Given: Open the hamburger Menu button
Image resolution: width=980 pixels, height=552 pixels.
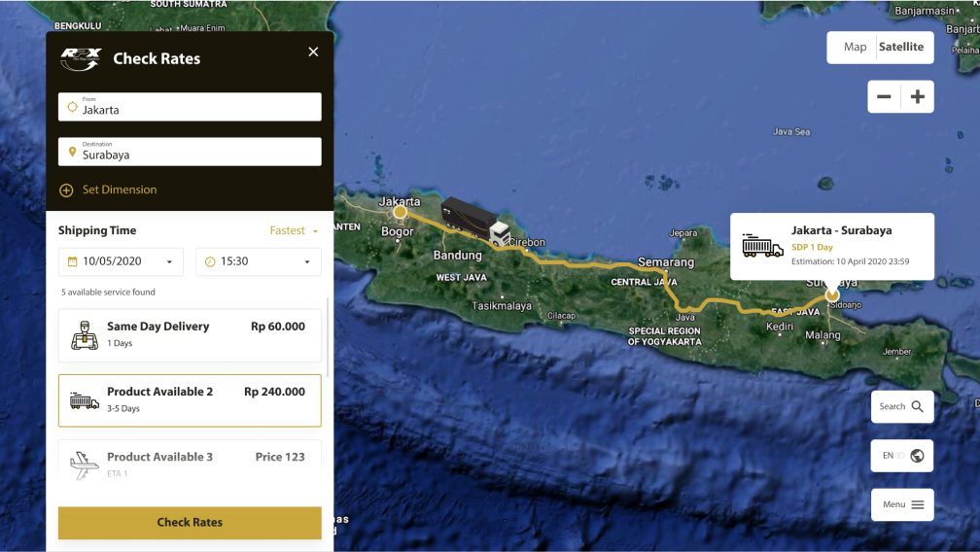Looking at the screenshot, I should tap(902, 504).
